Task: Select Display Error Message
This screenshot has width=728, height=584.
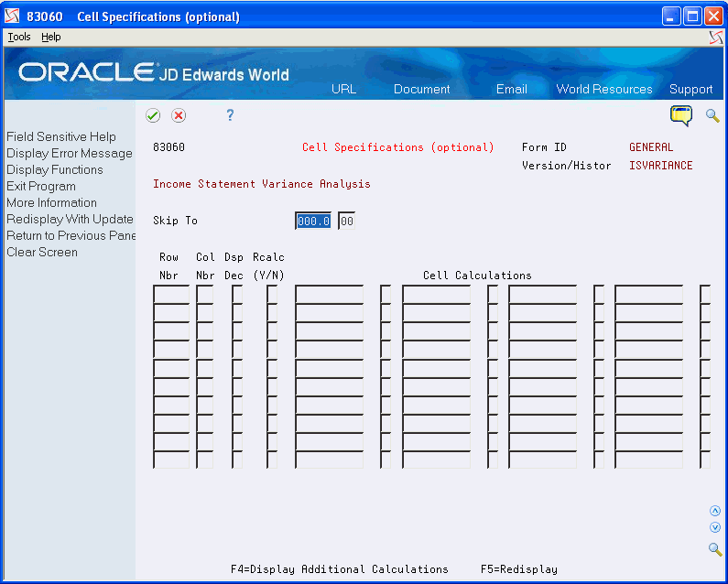Action: pyautogui.click(x=70, y=153)
